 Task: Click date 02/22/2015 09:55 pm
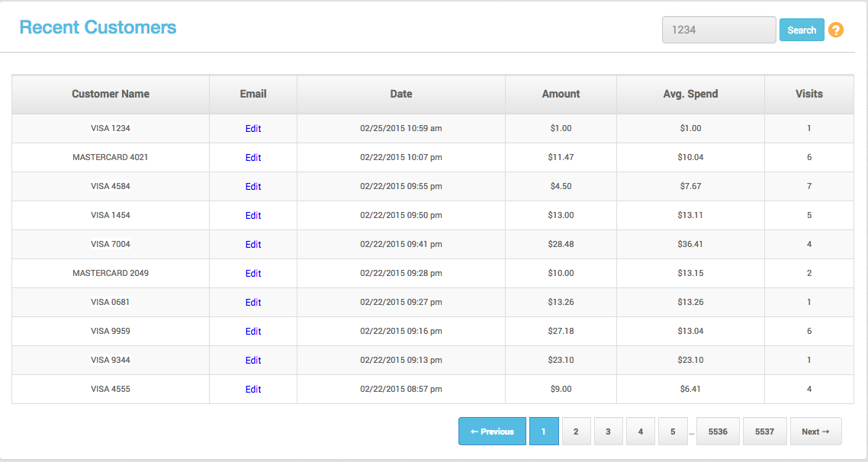coord(400,187)
